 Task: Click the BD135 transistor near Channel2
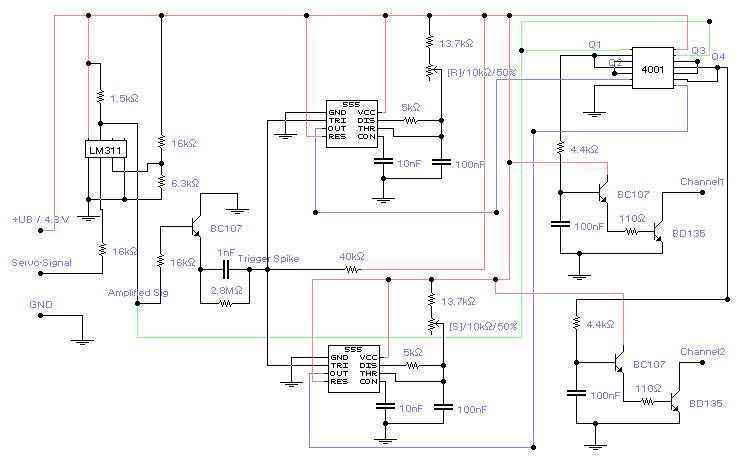tap(675, 402)
